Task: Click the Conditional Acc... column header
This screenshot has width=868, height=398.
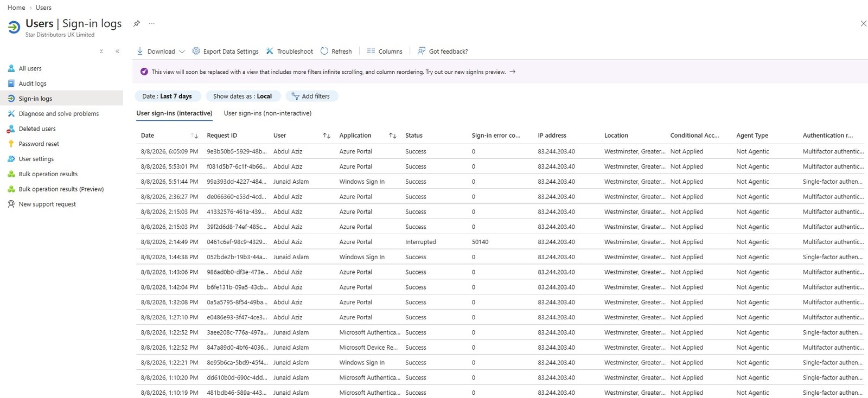Action: (x=694, y=136)
